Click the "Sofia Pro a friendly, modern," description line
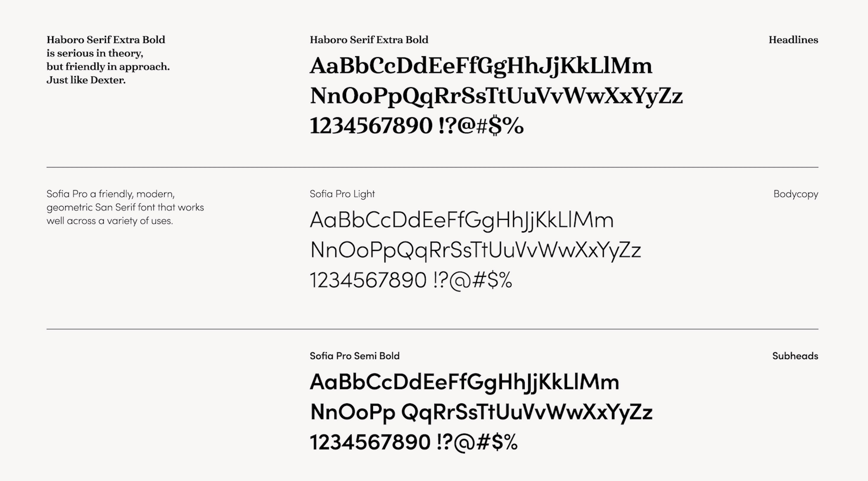Viewport: 868px width, 481px height. click(x=110, y=194)
